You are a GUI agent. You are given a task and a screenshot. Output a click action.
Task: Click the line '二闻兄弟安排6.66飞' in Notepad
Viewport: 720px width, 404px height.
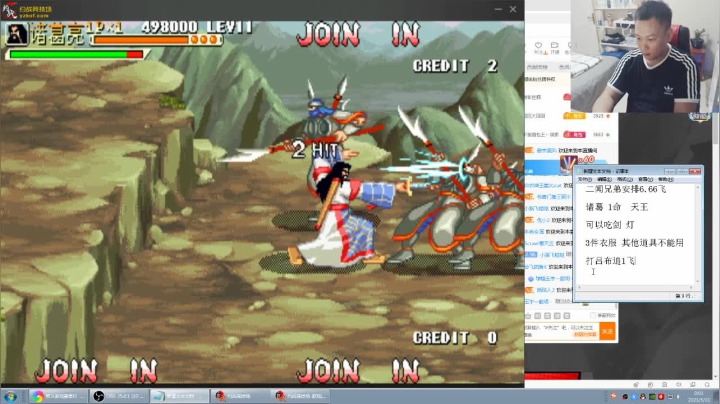[x=625, y=189]
